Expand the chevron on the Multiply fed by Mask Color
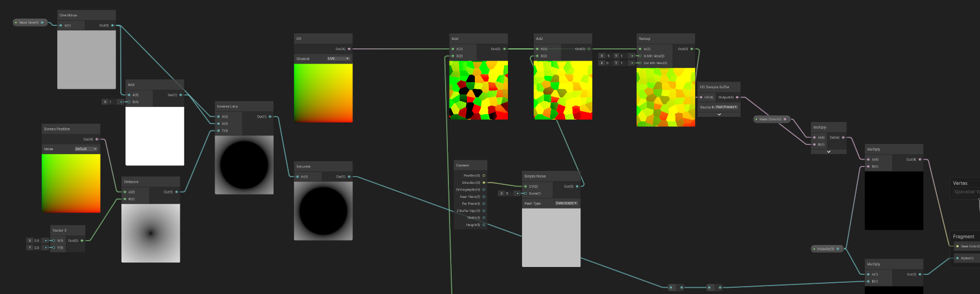980x294 pixels. (829, 152)
